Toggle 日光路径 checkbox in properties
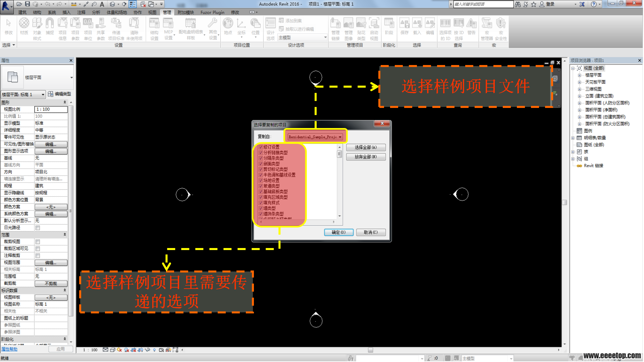The width and height of the screenshot is (644, 362). 38,228
